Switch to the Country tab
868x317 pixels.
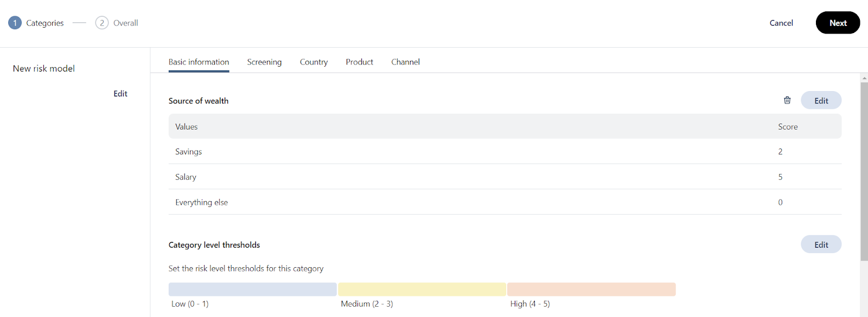pyautogui.click(x=314, y=62)
